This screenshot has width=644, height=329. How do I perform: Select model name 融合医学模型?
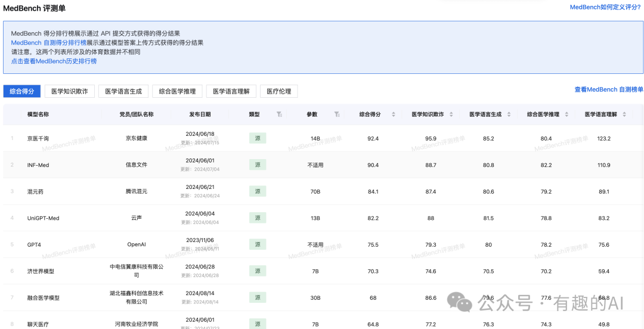tap(43, 298)
